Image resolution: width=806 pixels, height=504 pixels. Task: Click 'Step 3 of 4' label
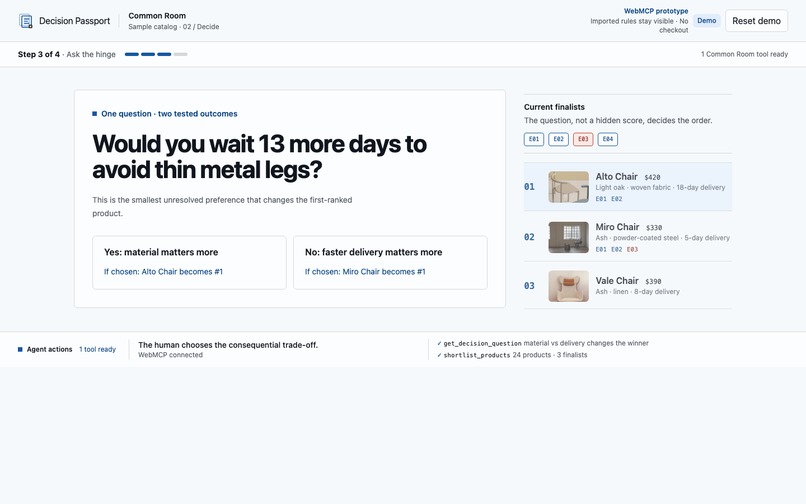pos(39,54)
